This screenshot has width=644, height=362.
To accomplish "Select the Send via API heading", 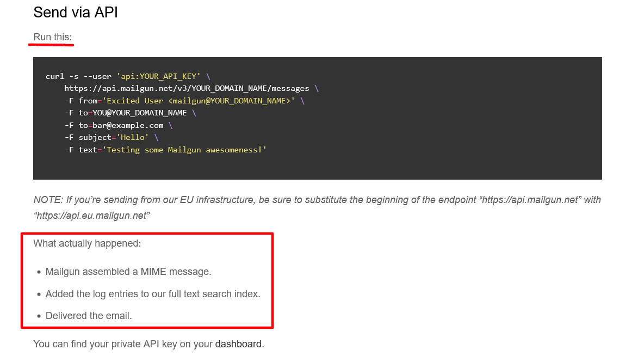I will click(75, 12).
